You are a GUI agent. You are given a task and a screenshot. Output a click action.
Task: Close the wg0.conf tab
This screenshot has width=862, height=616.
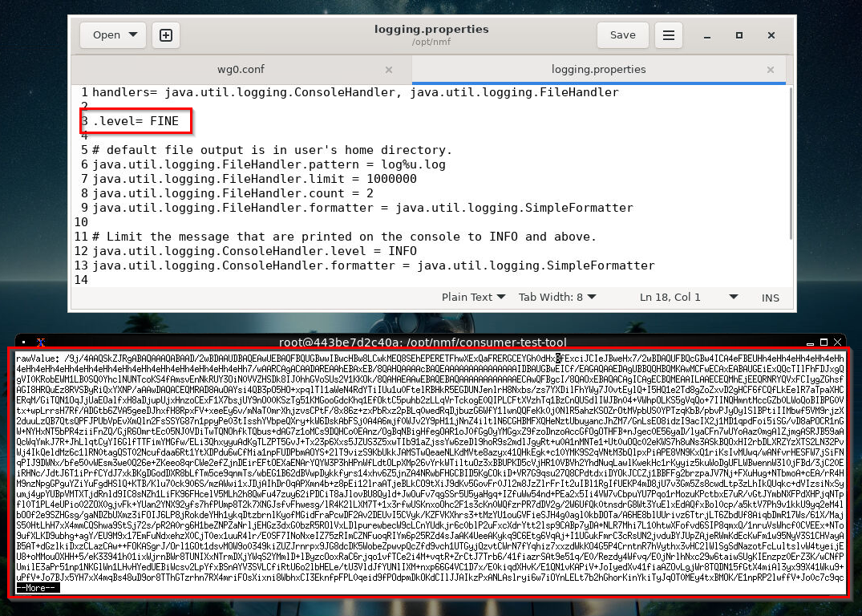(x=389, y=70)
